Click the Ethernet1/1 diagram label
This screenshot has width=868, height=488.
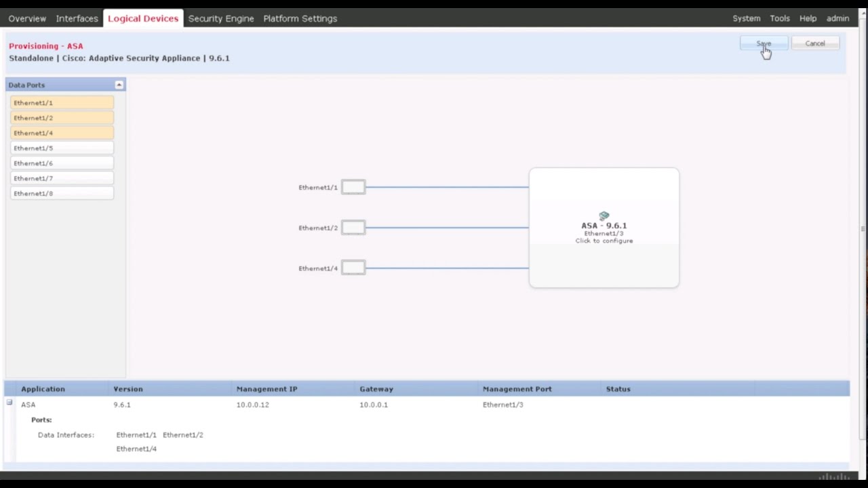[x=318, y=187]
